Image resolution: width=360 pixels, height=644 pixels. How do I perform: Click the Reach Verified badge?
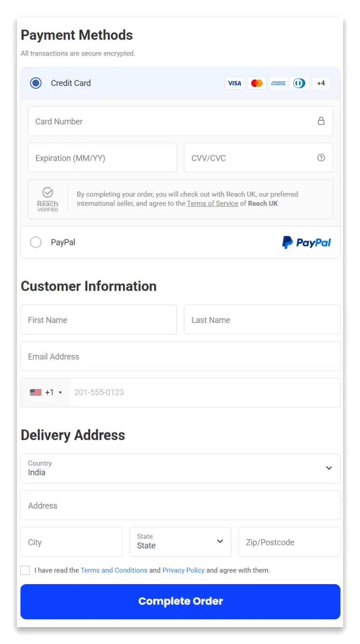pyautogui.click(x=47, y=198)
